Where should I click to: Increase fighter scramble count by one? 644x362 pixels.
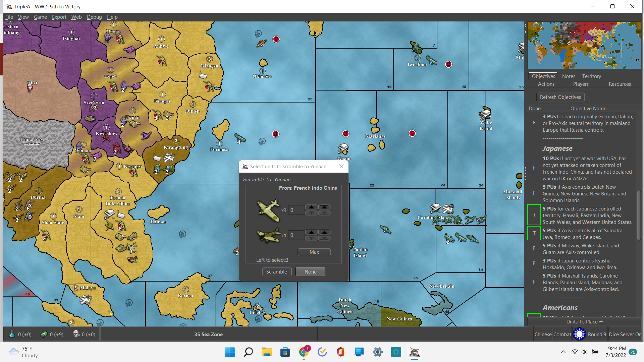coord(312,207)
